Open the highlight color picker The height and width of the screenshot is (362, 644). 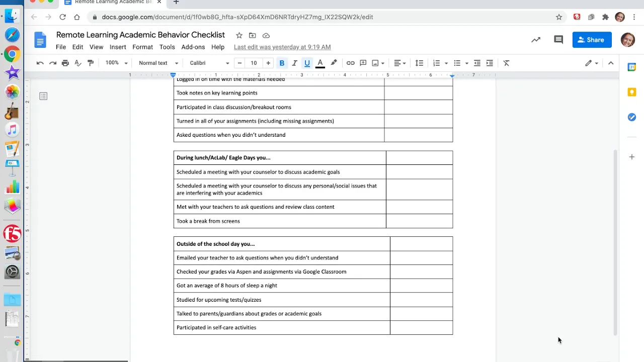(x=334, y=63)
